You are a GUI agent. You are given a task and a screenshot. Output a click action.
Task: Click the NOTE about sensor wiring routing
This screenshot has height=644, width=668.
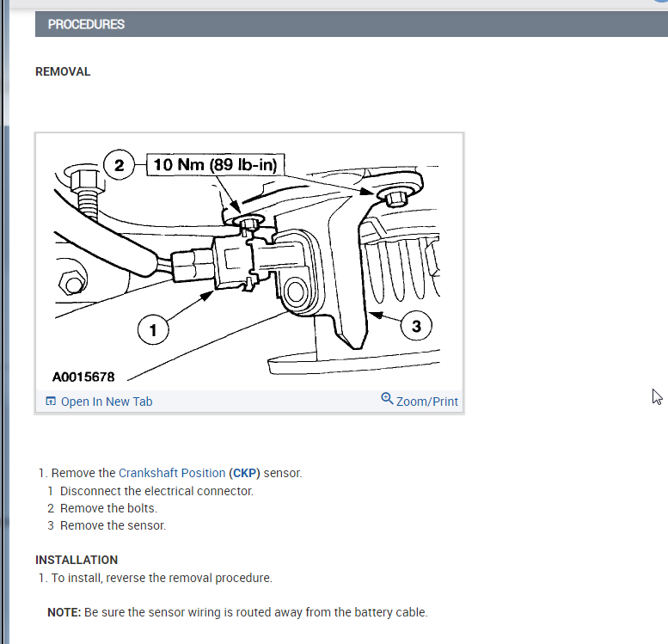pyautogui.click(x=237, y=612)
